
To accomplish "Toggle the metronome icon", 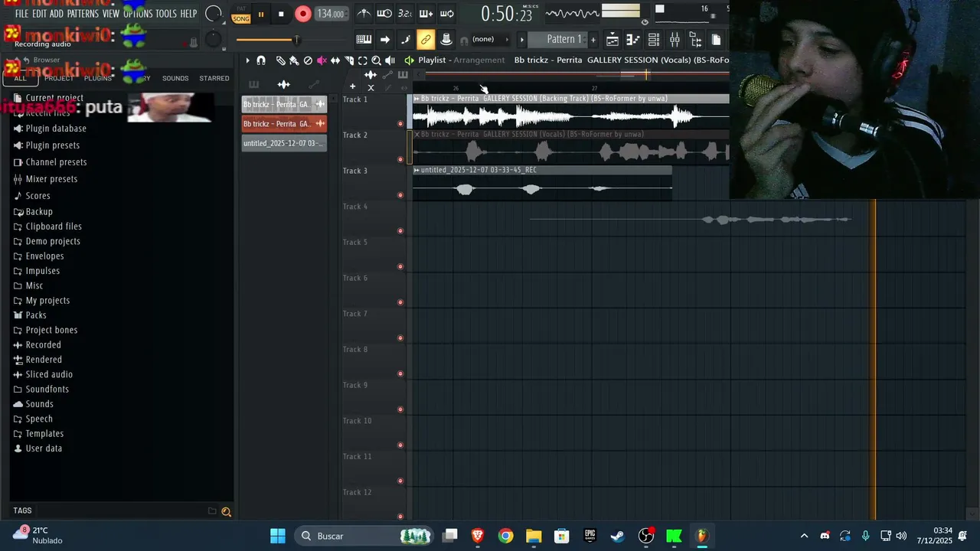I will point(364,14).
